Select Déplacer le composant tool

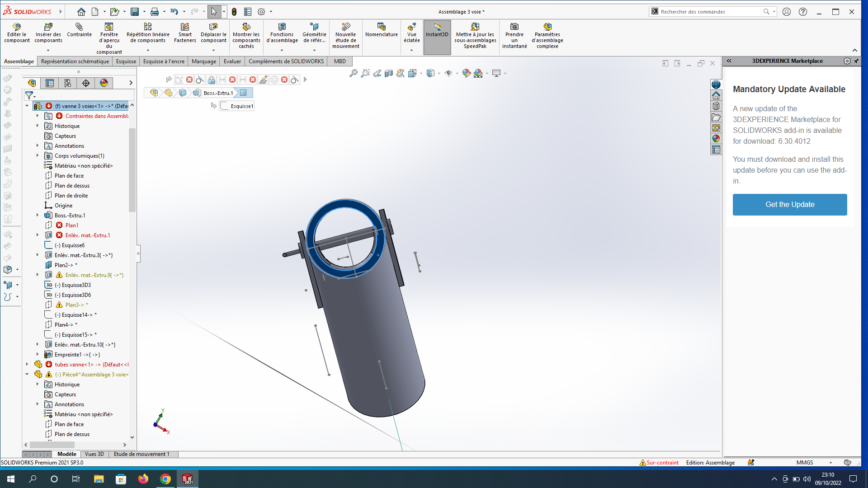213,33
